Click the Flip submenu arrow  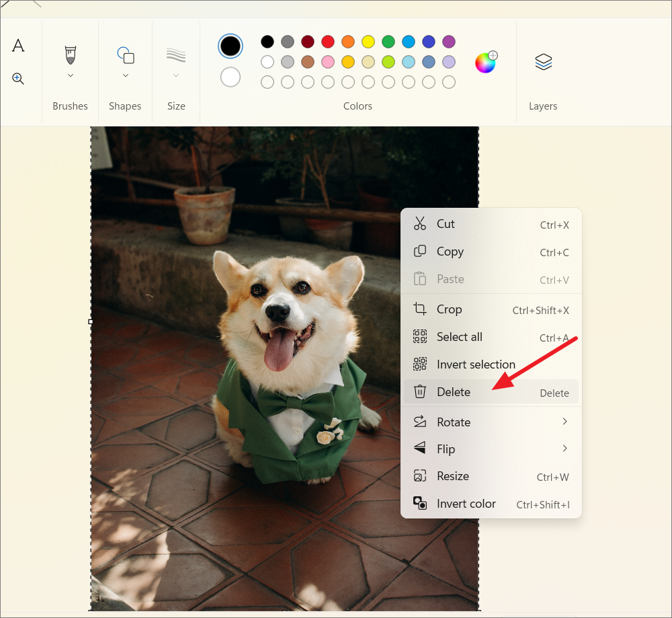565,449
